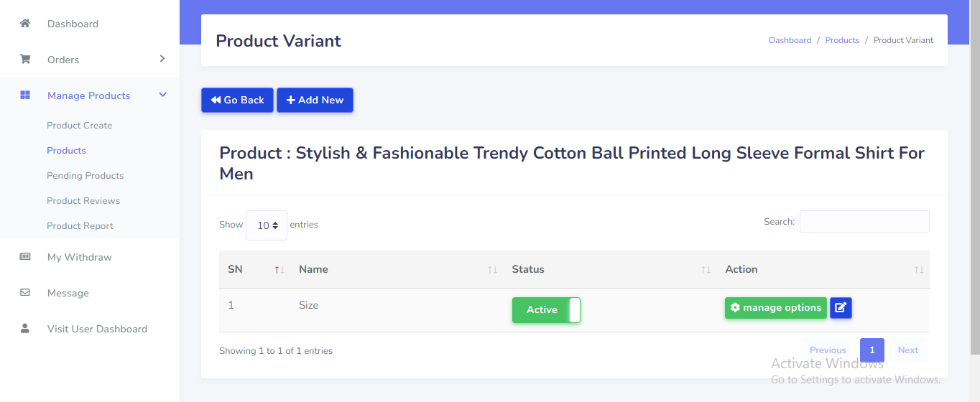Expand the Orders menu chevron

(162, 59)
